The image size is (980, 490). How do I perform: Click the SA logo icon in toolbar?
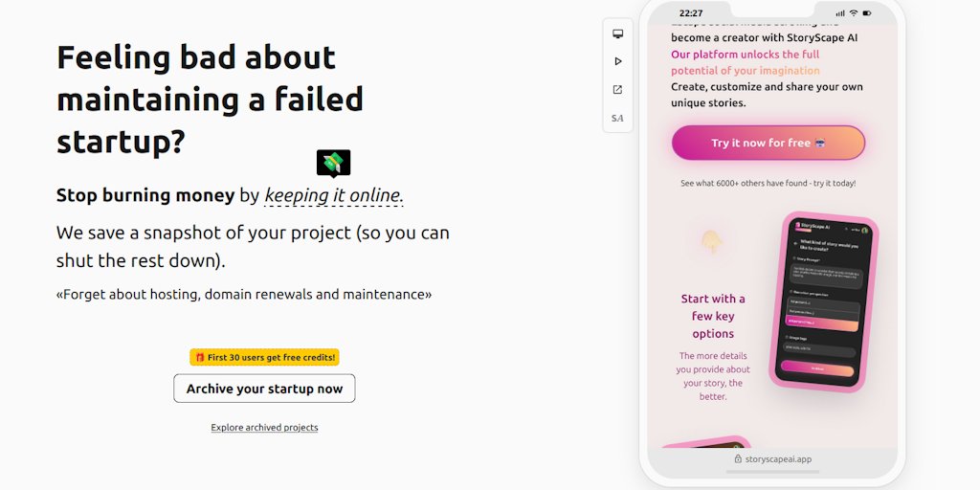(x=617, y=119)
